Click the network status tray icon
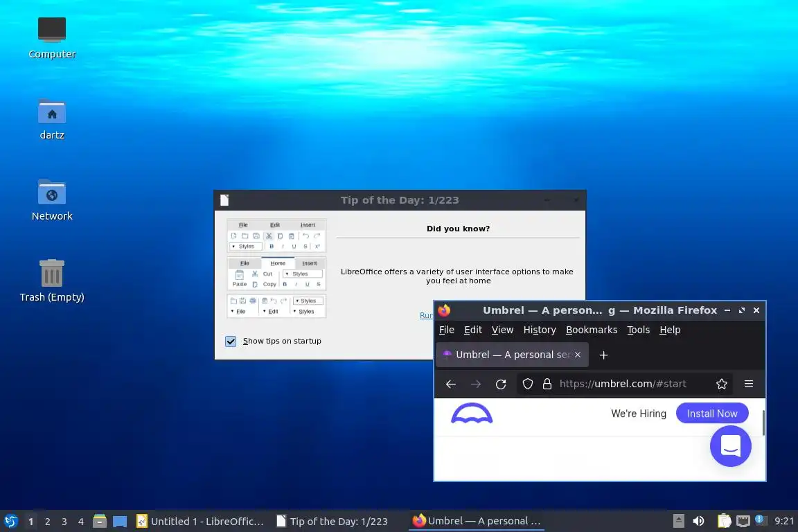The width and height of the screenshot is (798, 532). pyautogui.click(x=743, y=521)
